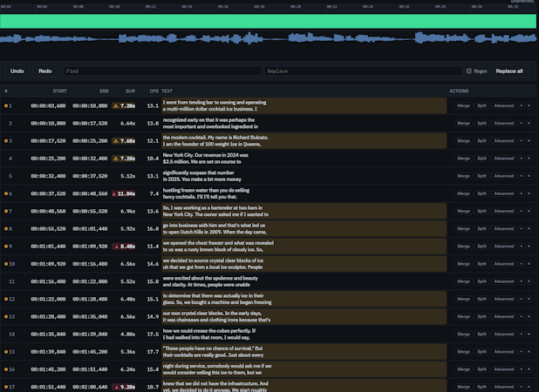539x392 pixels.
Task: Click the plus icon in row 6
Action: 522,193
